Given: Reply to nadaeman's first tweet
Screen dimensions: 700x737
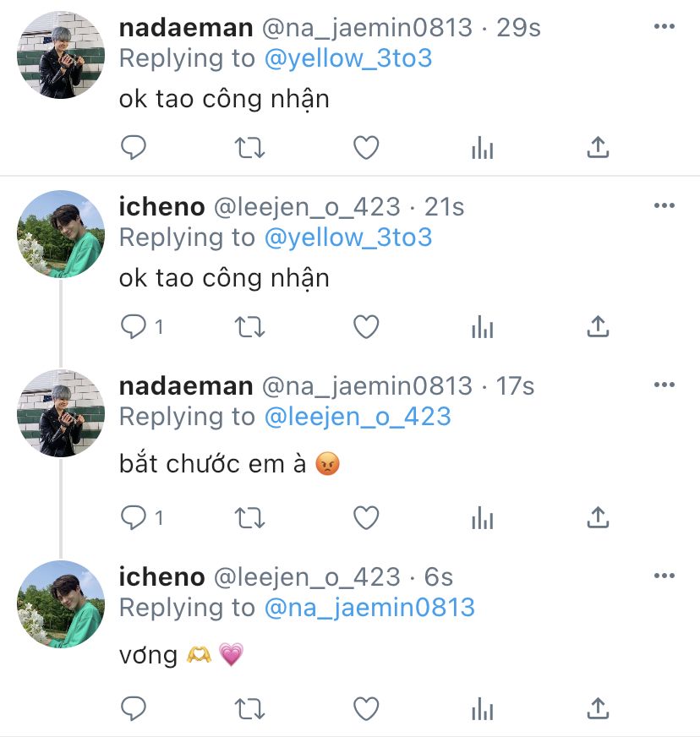Looking at the screenshot, I should pyautogui.click(x=134, y=148).
